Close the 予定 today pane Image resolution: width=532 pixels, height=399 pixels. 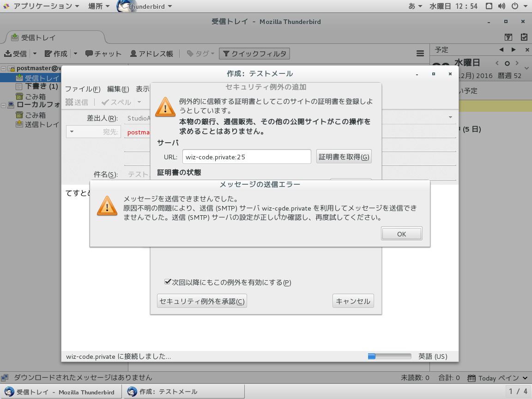point(527,50)
